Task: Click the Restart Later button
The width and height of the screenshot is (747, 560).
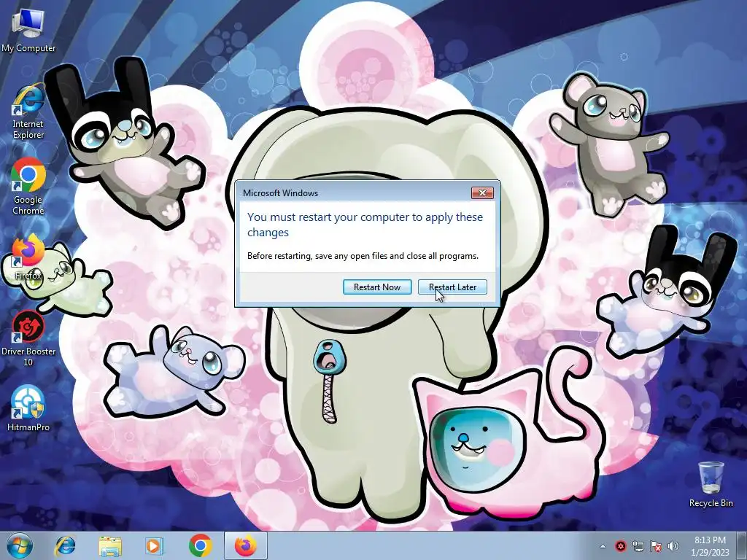Action: click(452, 287)
